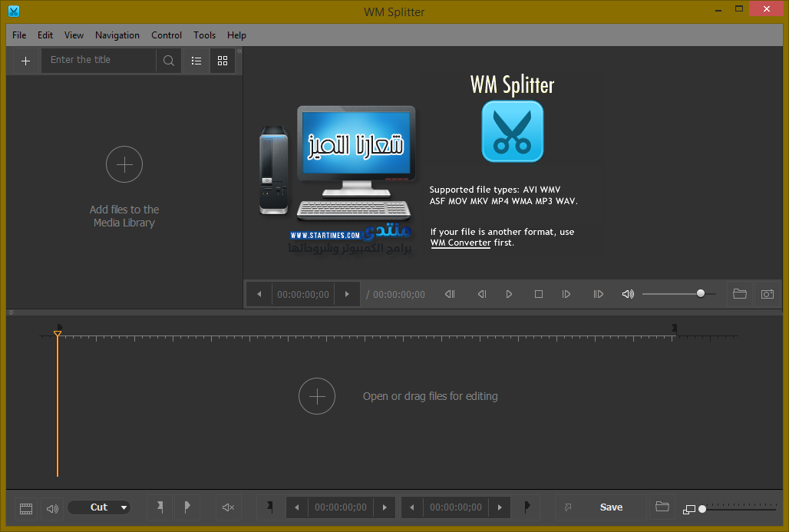This screenshot has height=532, width=789.
Task: Click the plus icon to add media
Action: pos(25,61)
